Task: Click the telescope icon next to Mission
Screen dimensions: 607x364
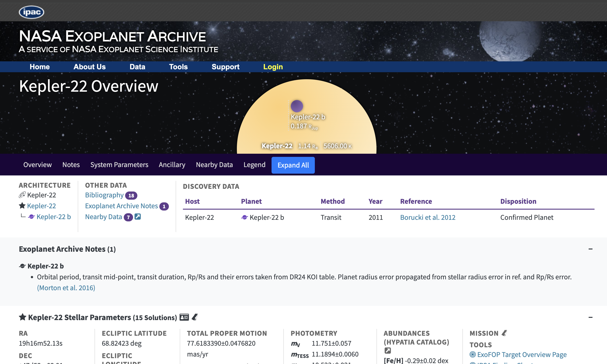Action: [504, 333]
